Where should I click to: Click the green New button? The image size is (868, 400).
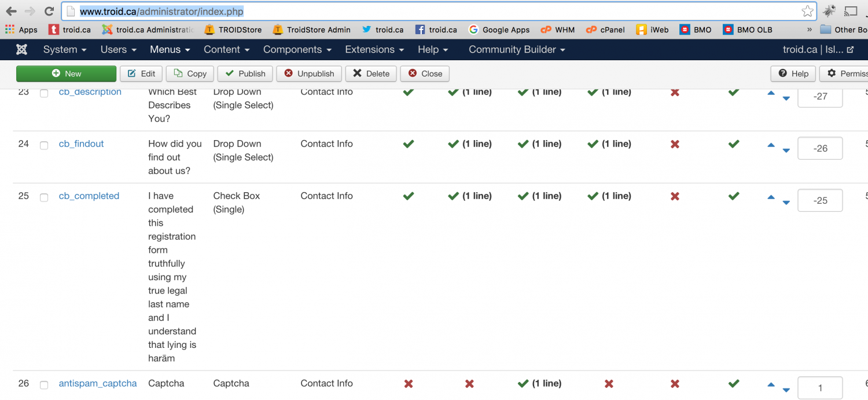pos(66,74)
